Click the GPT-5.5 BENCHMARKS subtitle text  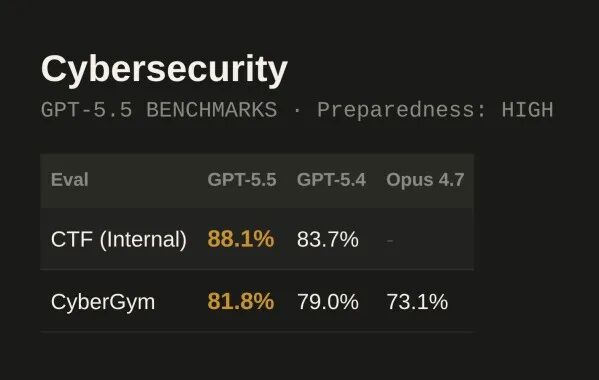click(x=159, y=110)
